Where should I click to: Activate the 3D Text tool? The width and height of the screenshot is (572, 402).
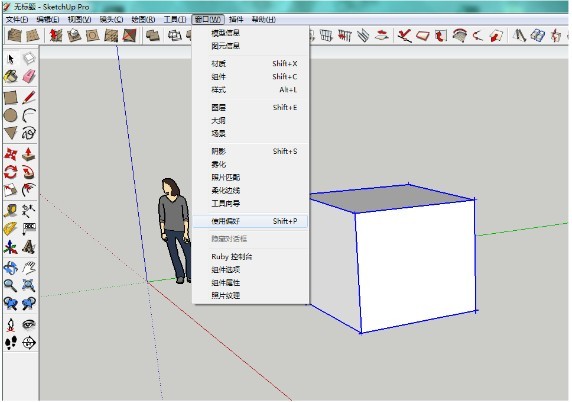coord(29,247)
